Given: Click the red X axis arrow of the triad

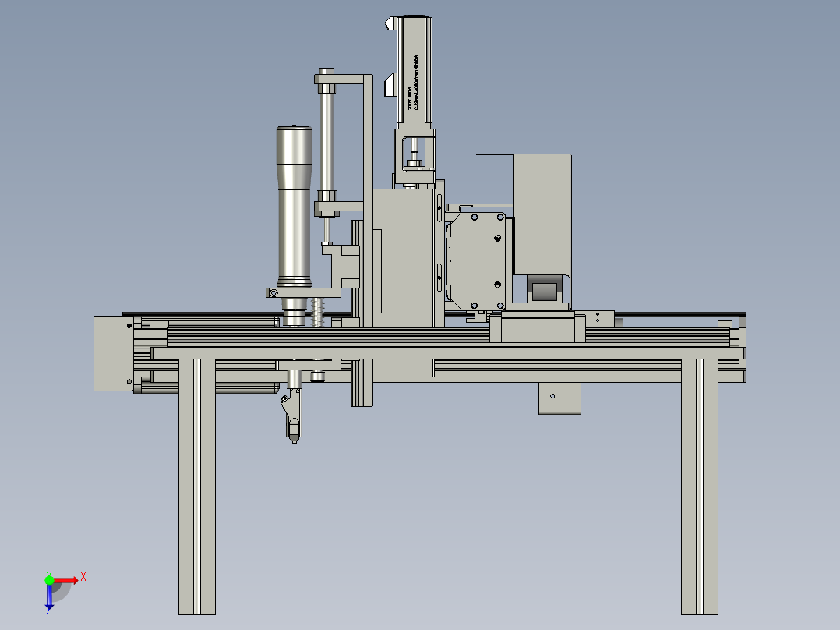Looking at the screenshot, I should point(66,580).
